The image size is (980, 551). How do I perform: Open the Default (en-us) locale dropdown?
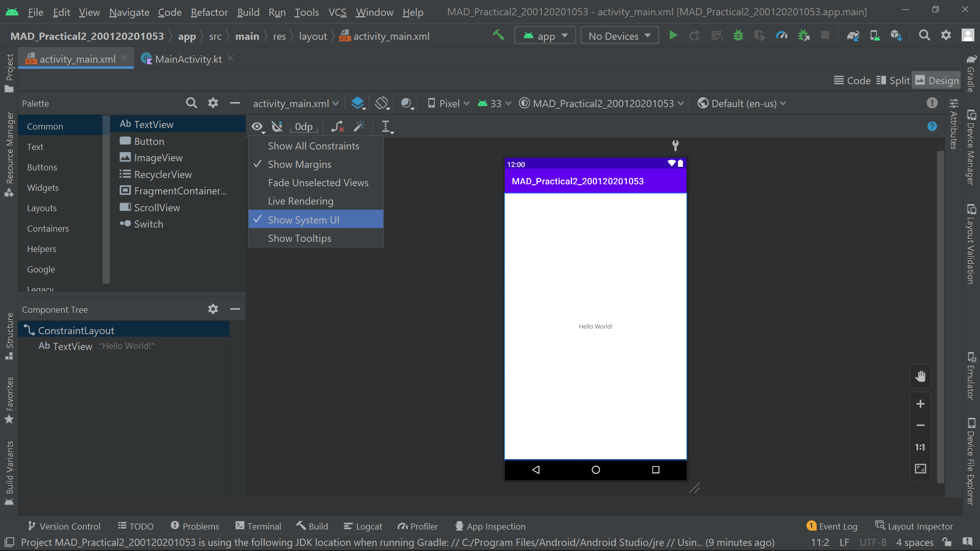[741, 103]
